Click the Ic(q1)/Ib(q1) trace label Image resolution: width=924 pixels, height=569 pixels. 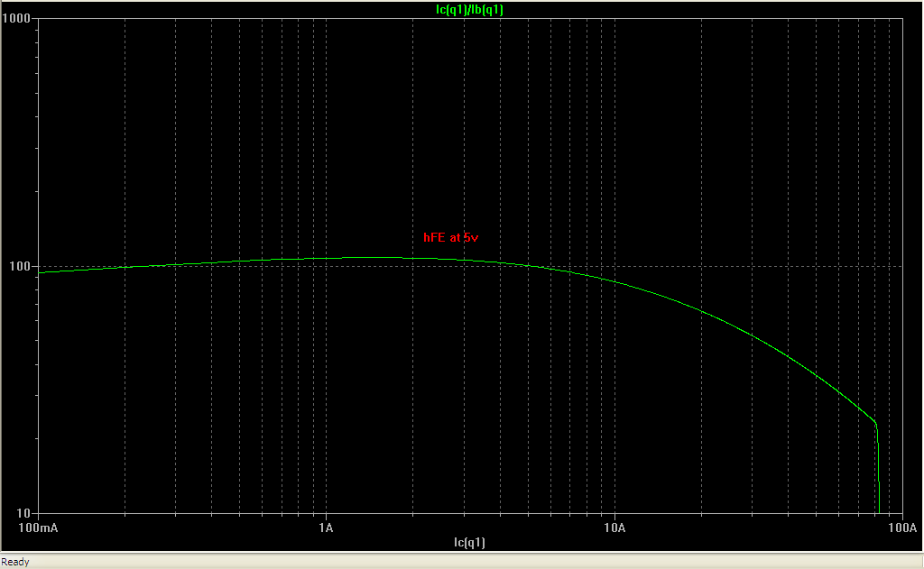(469, 9)
